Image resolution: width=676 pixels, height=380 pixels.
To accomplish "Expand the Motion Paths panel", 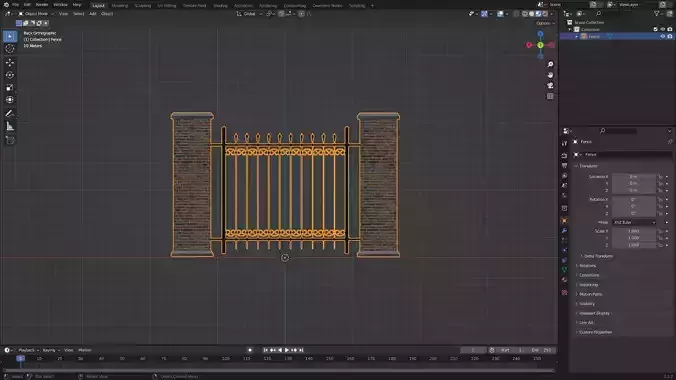I will click(x=590, y=294).
